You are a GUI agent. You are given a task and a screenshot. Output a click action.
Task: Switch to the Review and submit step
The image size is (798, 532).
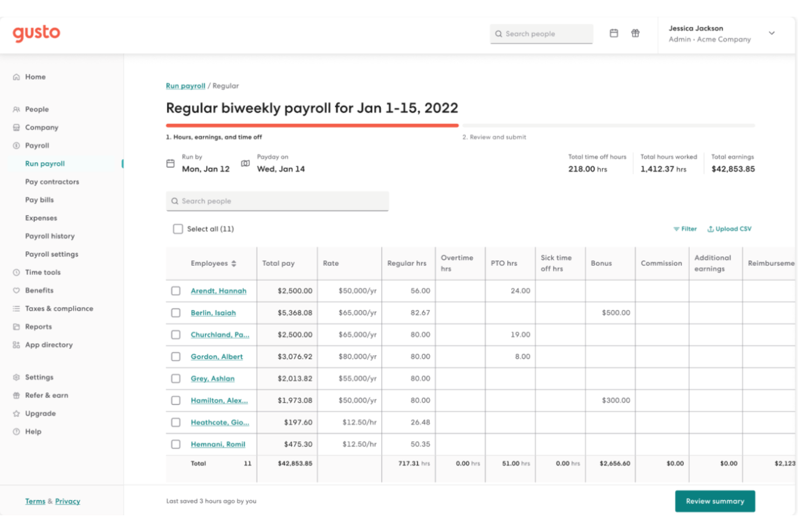(494, 137)
